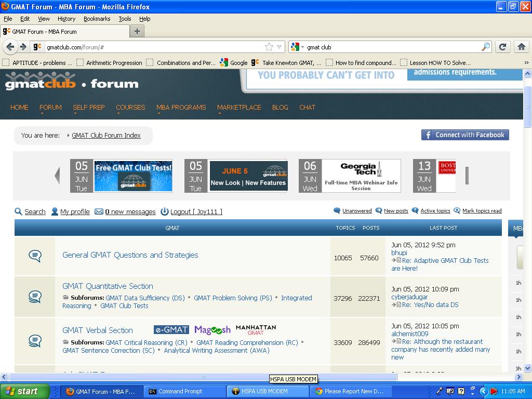The height and width of the screenshot is (399, 532).
Task: Click the search magnifier in the search box
Action: [485, 47]
